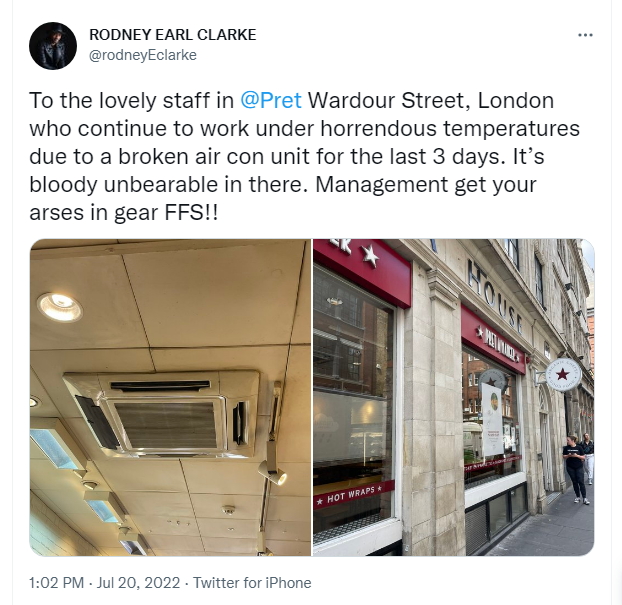This screenshot has height=605, width=622.
Task: Click the tweet text about broken air con
Action: point(304,156)
